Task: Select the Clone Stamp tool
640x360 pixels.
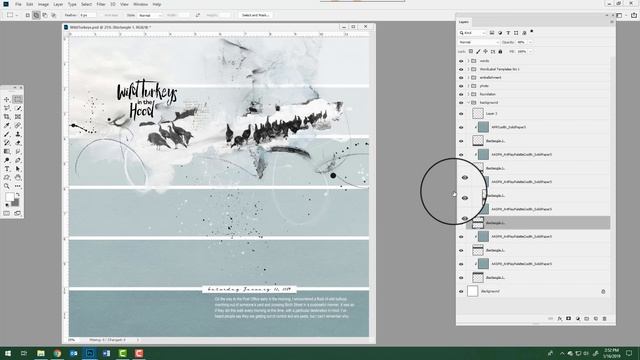Action: [18, 134]
